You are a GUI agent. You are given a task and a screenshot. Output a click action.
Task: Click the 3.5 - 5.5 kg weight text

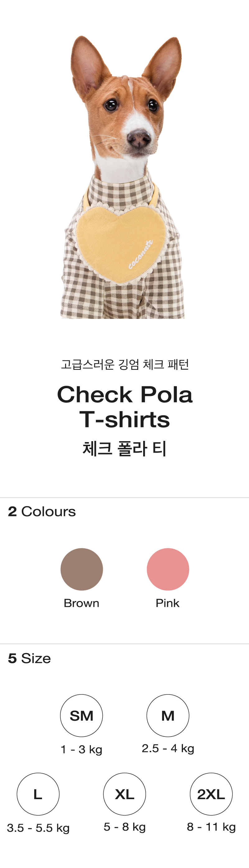pyautogui.click(x=38, y=828)
